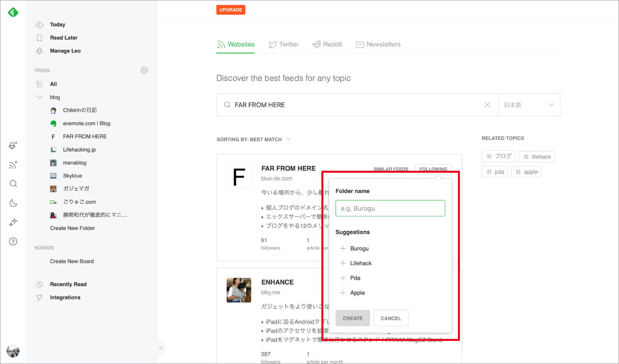Click the All feeds list icon
This screenshot has width=619, height=364.
pyautogui.click(x=39, y=84)
